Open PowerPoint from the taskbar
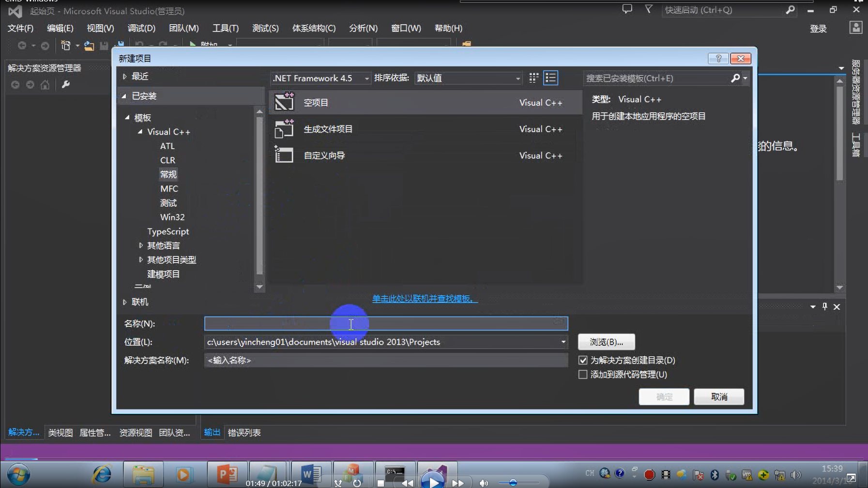This screenshot has width=868, height=488. click(x=227, y=474)
